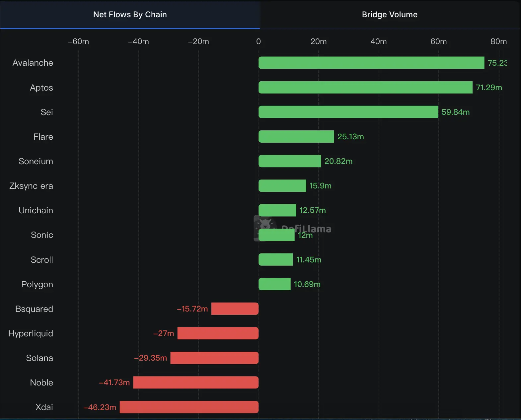Click the green Avalanche inflow bar
521x420 pixels.
pyautogui.click(x=371, y=63)
